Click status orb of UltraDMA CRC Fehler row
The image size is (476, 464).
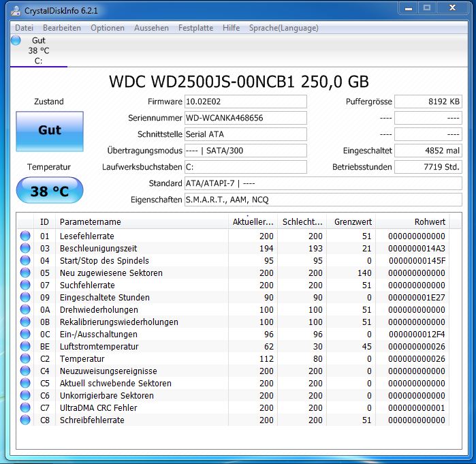coord(25,407)
